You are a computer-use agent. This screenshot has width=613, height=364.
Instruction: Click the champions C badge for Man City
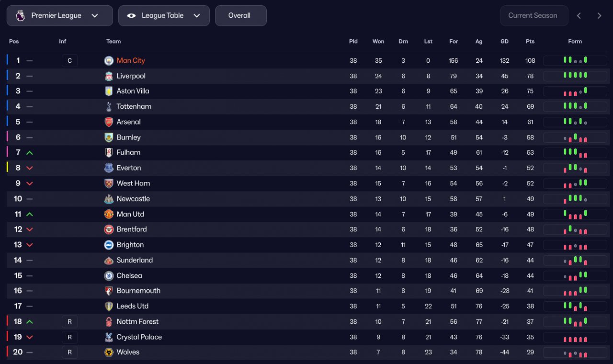pos(69,60)
